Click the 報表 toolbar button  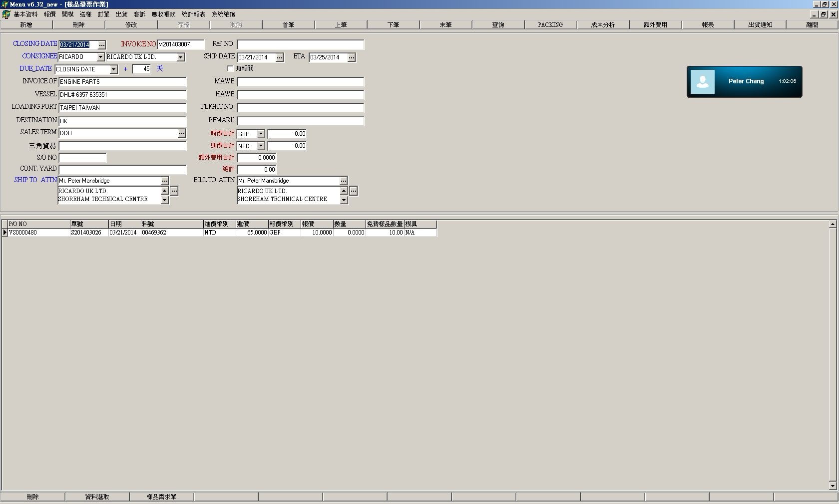pos(708,25)
